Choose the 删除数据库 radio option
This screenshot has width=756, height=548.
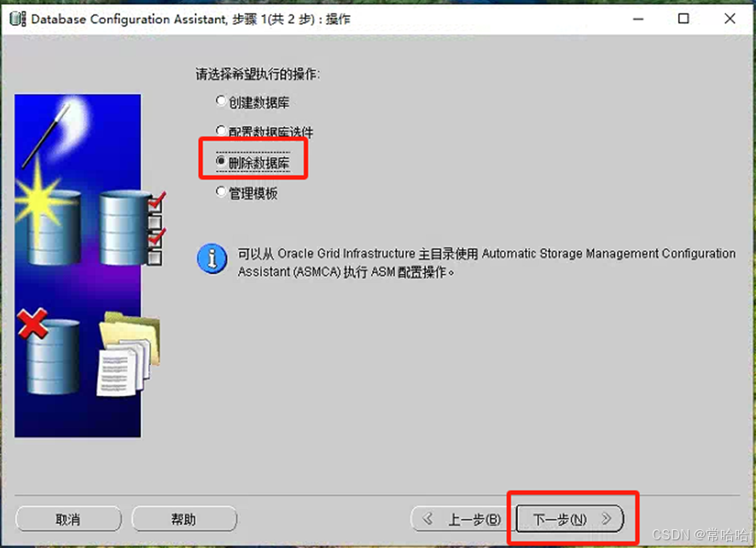click(x=253, y=162)
